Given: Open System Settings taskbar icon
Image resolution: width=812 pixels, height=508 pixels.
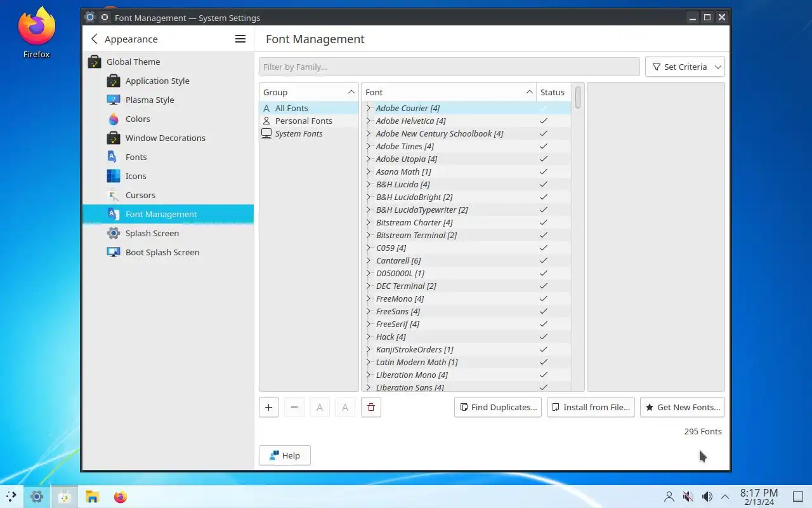Looking at the screenshot, I should click(37, 497).
